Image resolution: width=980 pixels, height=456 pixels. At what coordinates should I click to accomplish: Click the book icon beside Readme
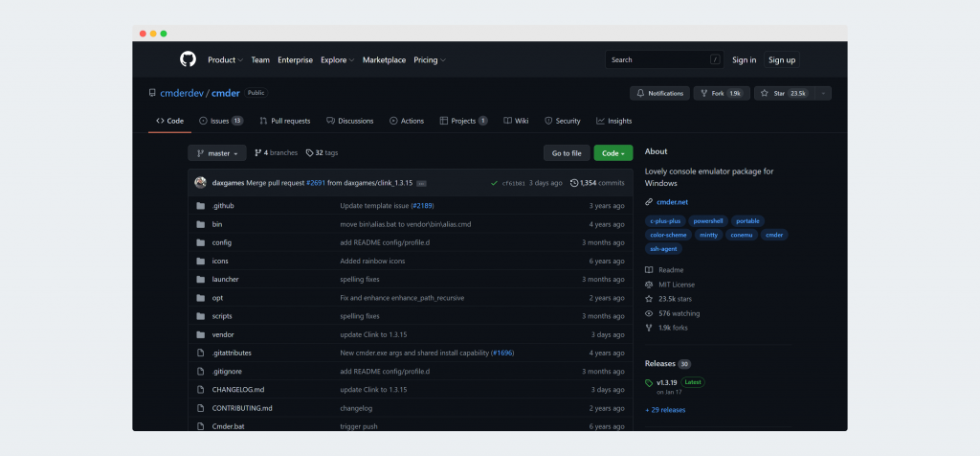[x=649, y=270]
